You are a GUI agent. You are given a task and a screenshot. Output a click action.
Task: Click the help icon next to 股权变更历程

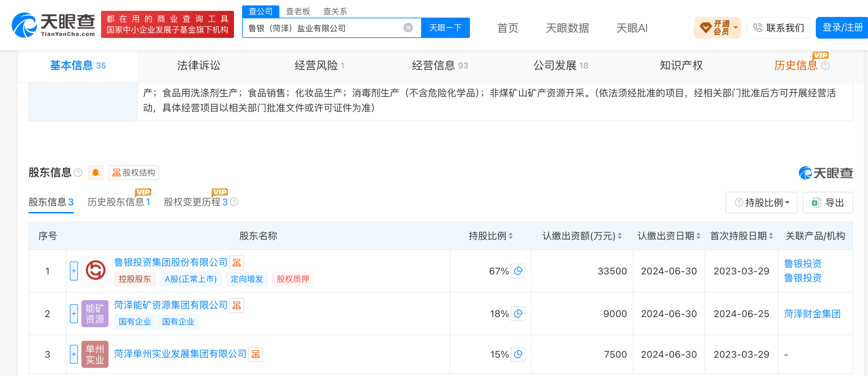click(x=234, y=202)
